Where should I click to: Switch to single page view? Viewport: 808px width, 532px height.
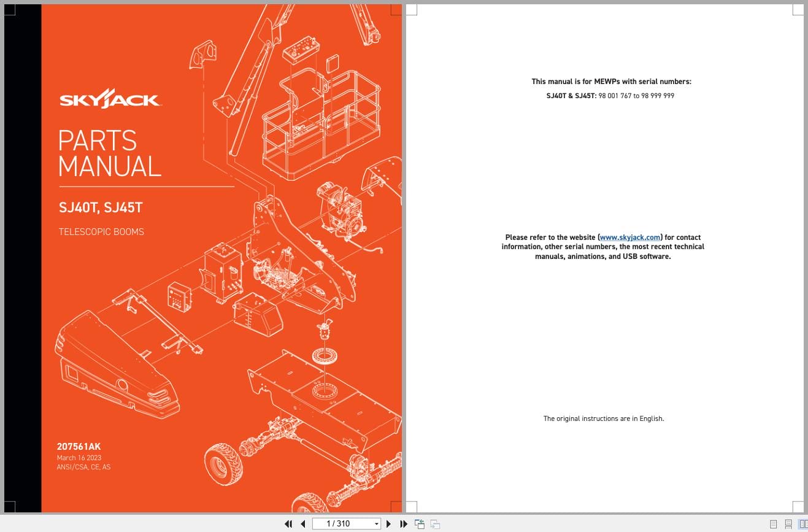773,524
